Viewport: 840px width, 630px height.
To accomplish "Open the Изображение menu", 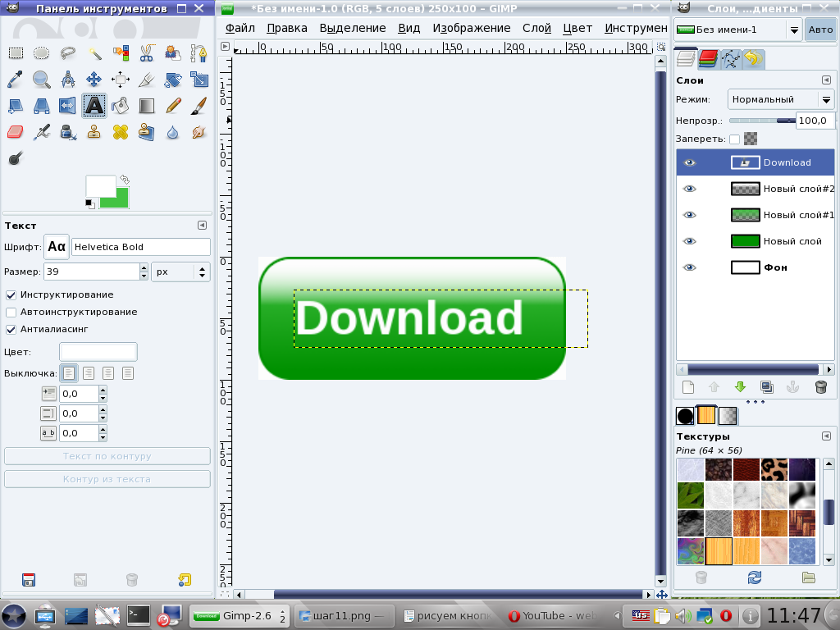I will click(x=472, y=29).
